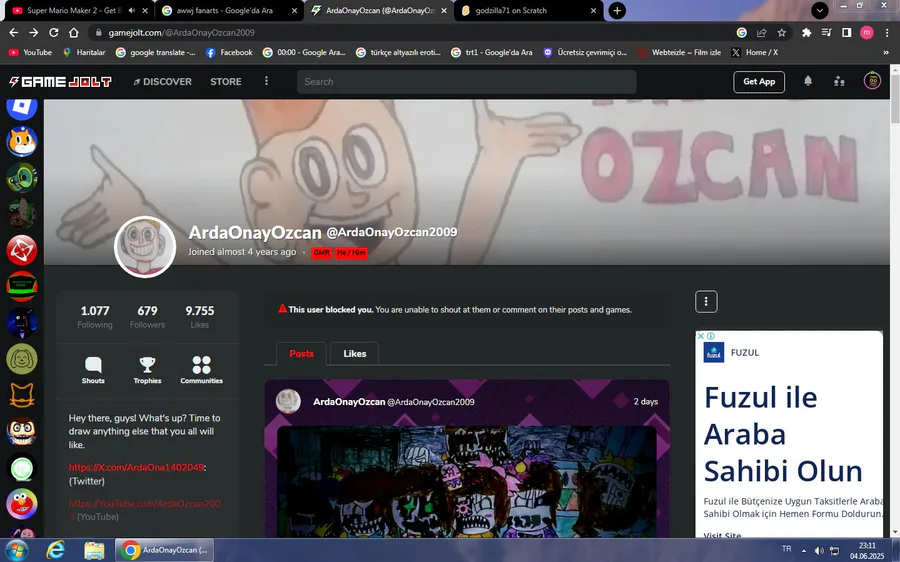900x562 pixels.
Task: Switch to the Posts tab
Action: coord(301,354)
